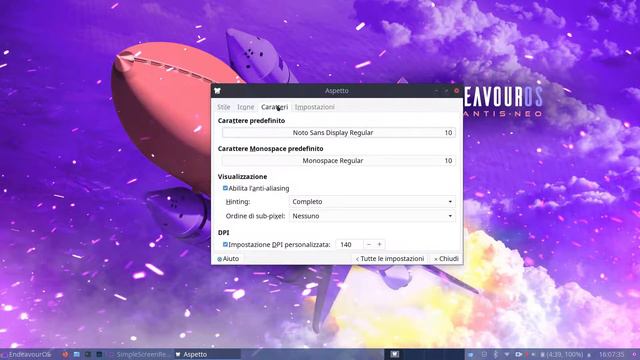Open the Bluetooth tray icon
Screen dimensions: 640x360
pos(496,354)
